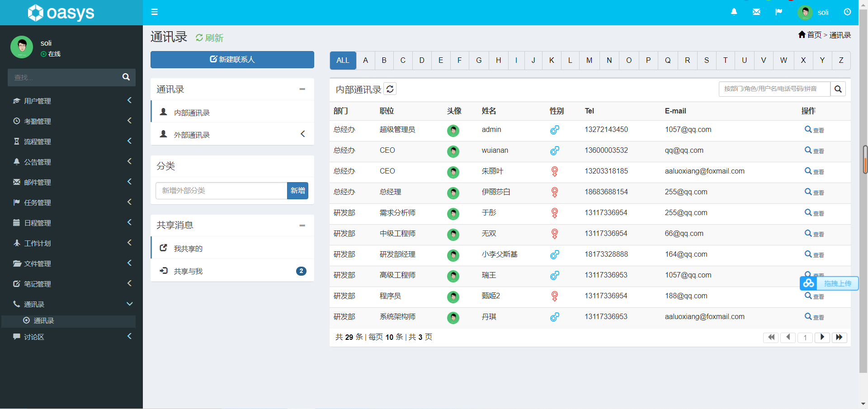Click the clock icon at top right
Image resolution: width=868 pixels, height=409 pixels.
(x=847, y=12)
